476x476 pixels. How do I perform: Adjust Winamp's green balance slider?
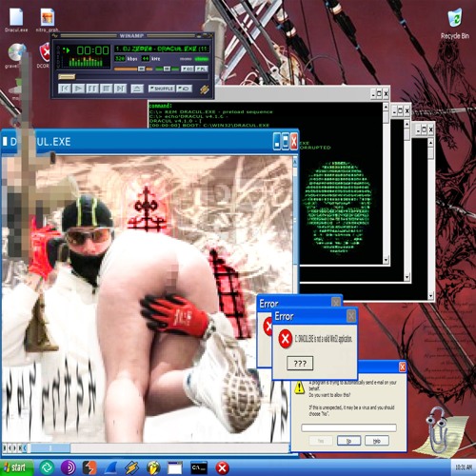[x=167, y=69]
